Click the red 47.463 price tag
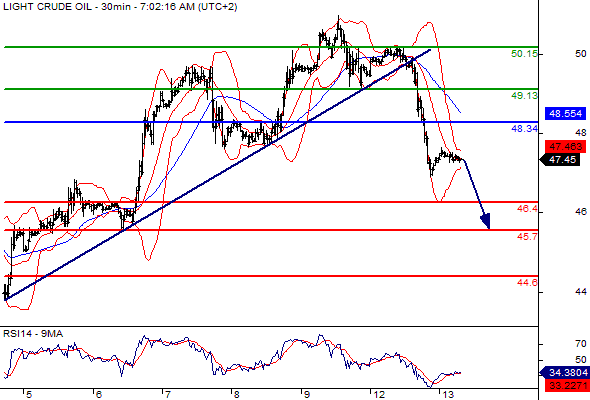Viewport: 590px width, 400px height. pyautogui.click(x=566, y=146)
